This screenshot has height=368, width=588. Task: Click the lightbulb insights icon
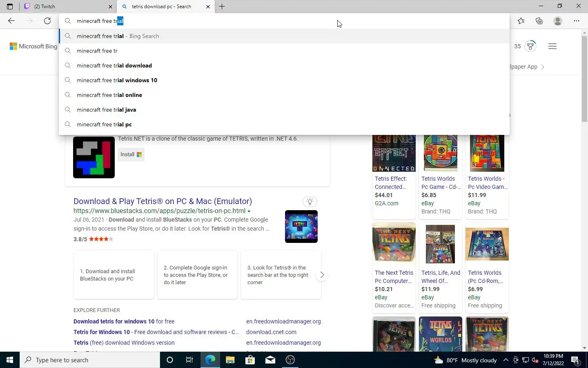click(310, 201)
